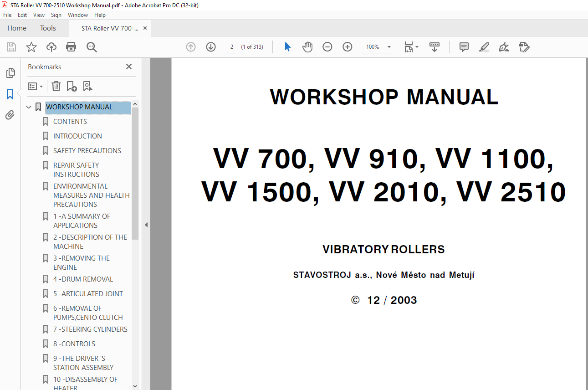This screenshot has height=390, width=588.
Task: Delete selected bookmark with trash icon
Action: click(56, 86)
